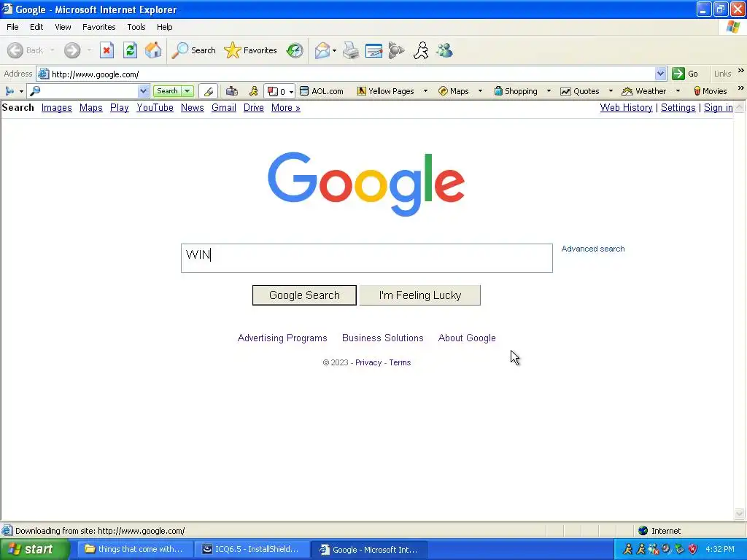Viewport: 747px width, 560px height.
Task: Click Movies toolbar button
Action: tap(711, 91)
